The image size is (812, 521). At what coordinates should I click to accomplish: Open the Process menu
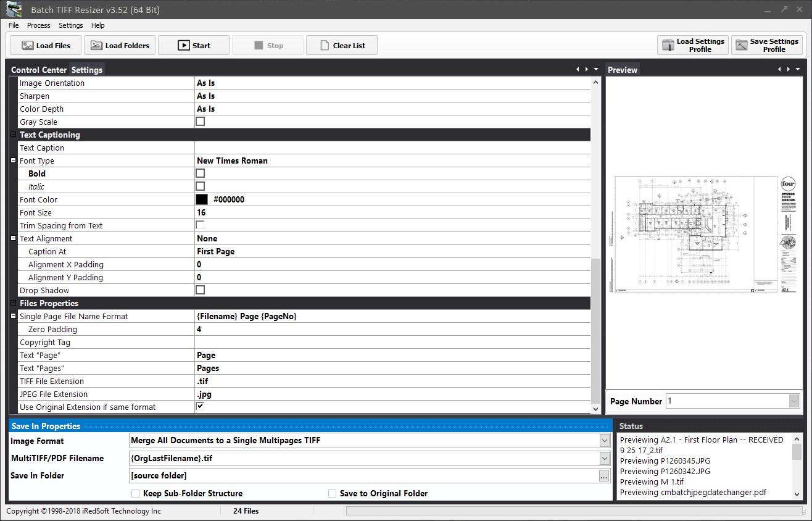[x=39, y=25]
